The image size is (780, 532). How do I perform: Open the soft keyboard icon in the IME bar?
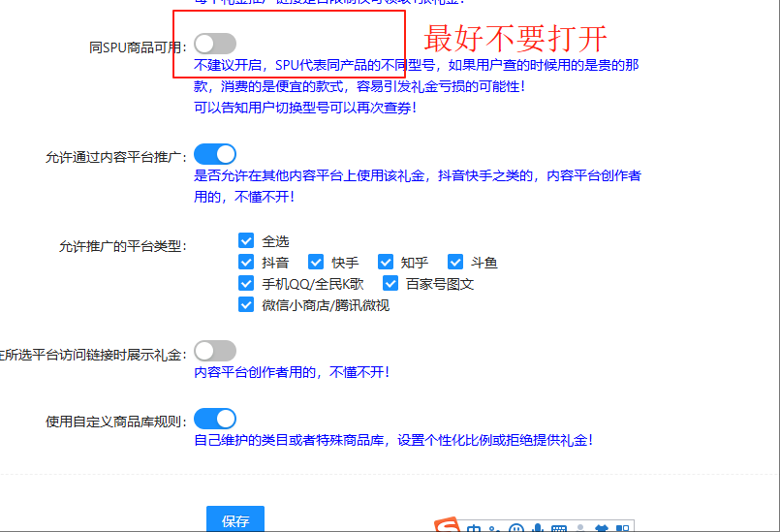click(558, 529)
